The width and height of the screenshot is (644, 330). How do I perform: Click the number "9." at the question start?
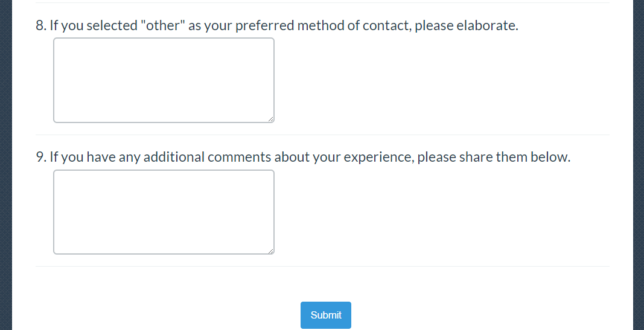click(x=41, y=157)
